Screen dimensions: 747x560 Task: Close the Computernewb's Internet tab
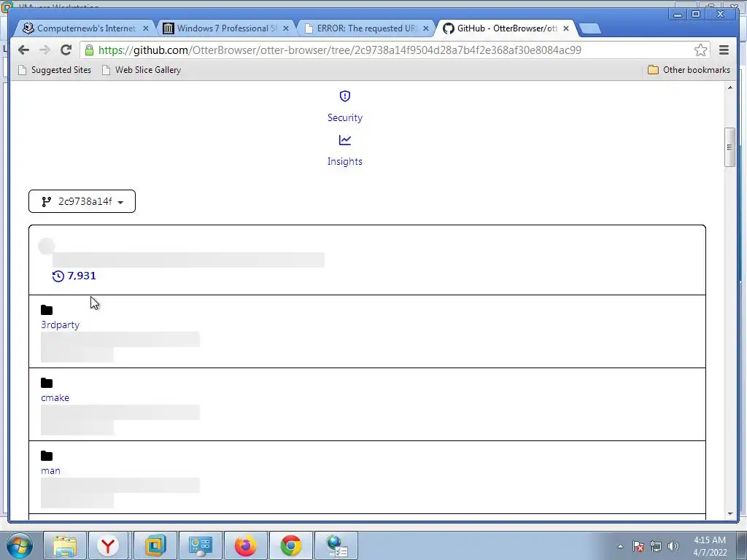pos(146,28)
